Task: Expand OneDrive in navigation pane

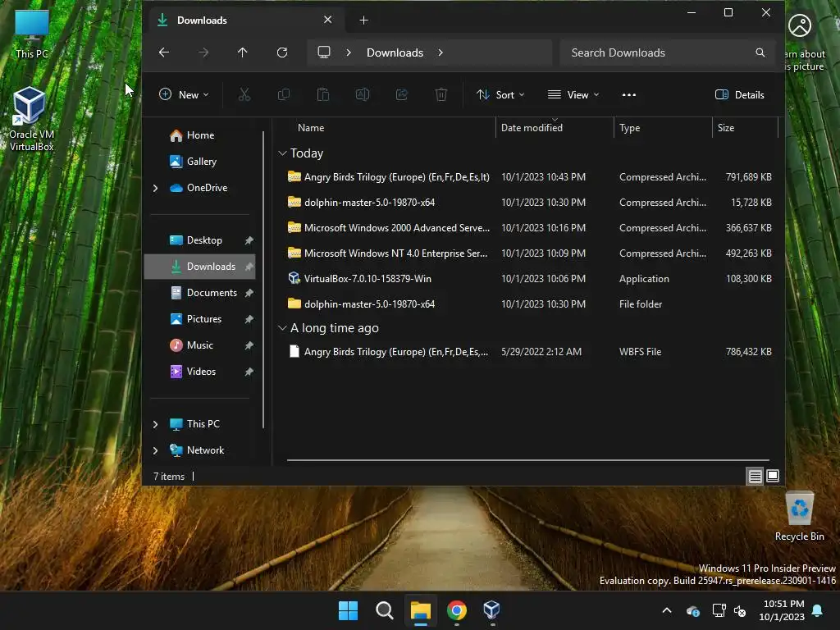Action: [155, 188]
